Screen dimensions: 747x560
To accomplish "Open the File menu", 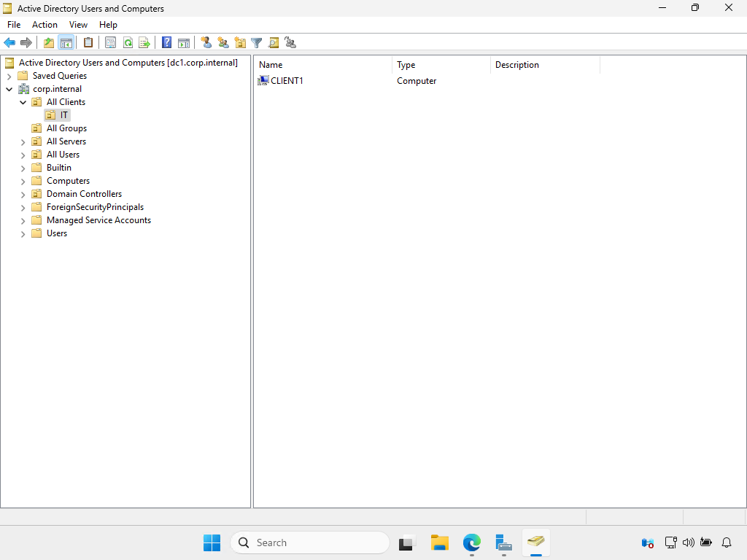I will pos(14,25).
